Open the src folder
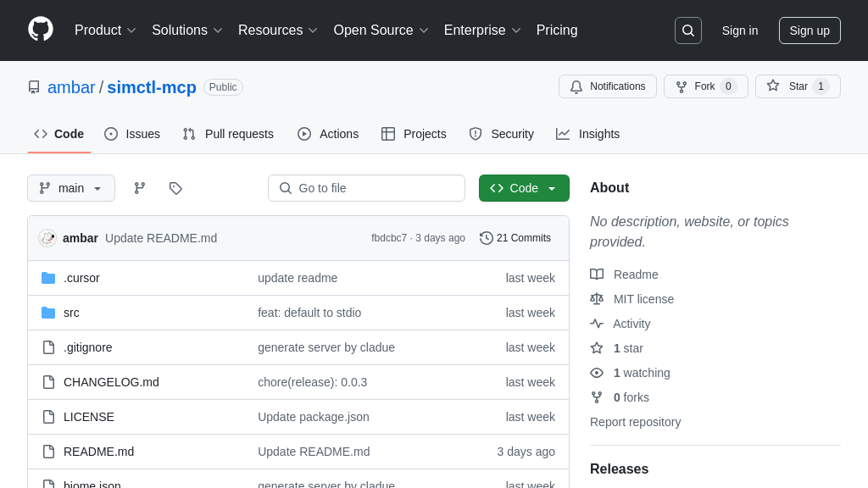Viewport: 868px width, 488px height. [71, 313]
